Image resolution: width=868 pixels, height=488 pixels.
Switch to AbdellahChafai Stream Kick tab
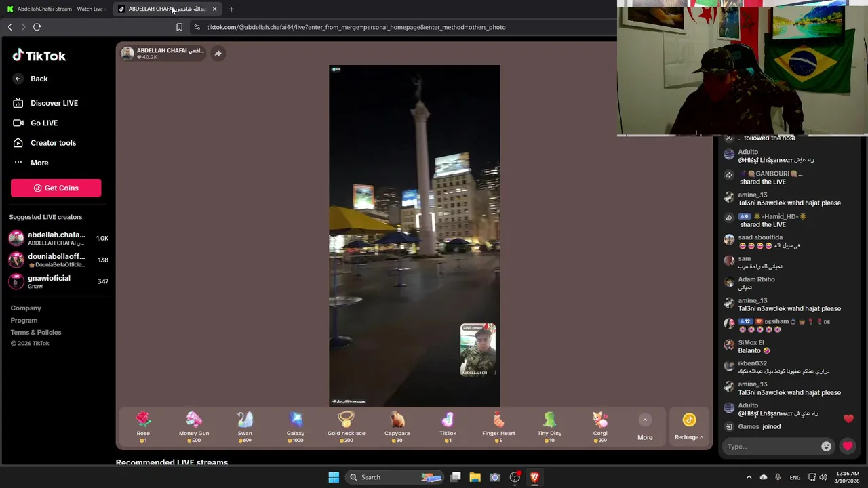(x=56, y=9)
